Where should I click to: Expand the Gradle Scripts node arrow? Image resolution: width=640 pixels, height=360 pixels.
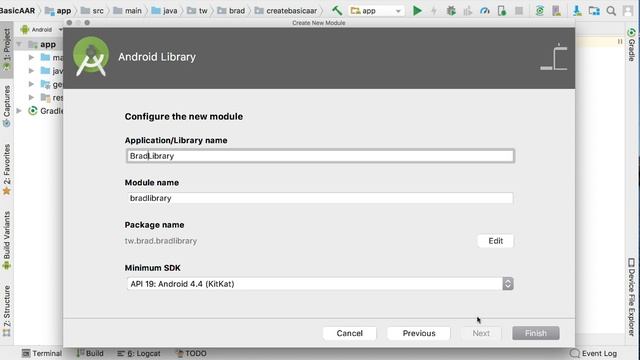[x=19, y=111]
